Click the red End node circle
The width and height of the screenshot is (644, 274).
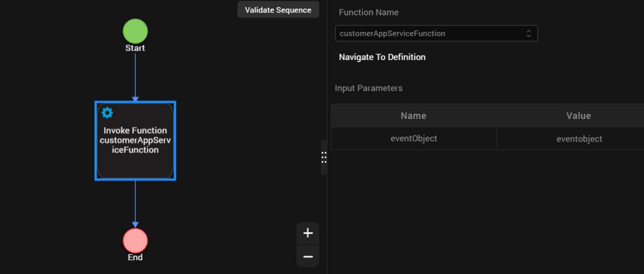pos(135,240)
